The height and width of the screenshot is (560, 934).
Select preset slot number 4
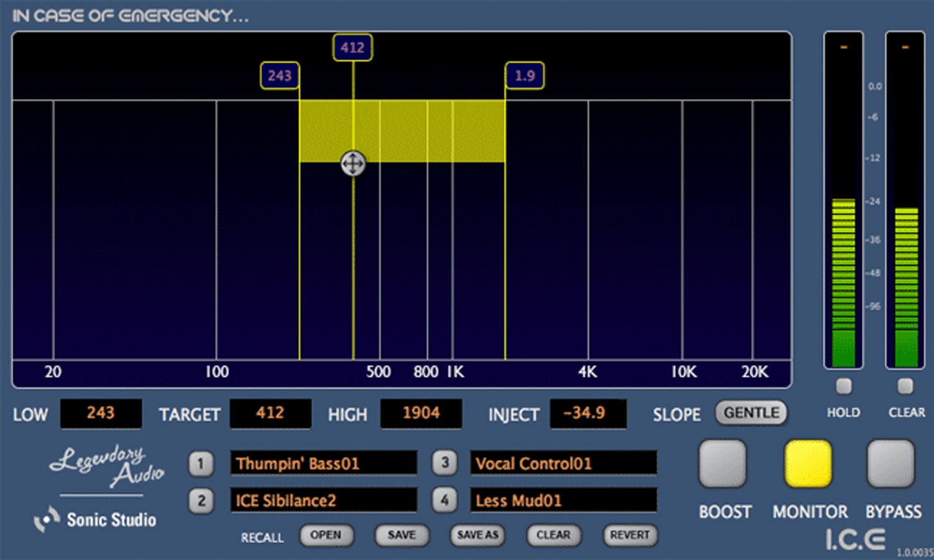click(445, 500)
